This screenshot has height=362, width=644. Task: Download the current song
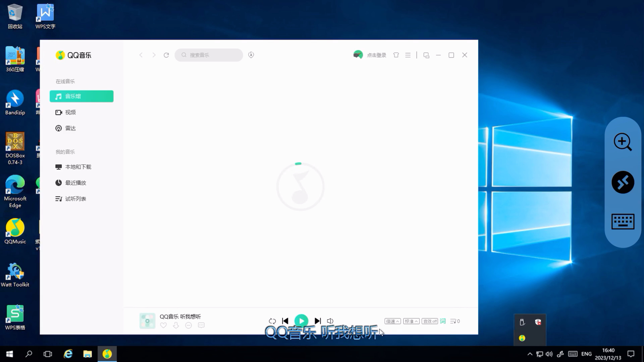(x=176, y=325)
